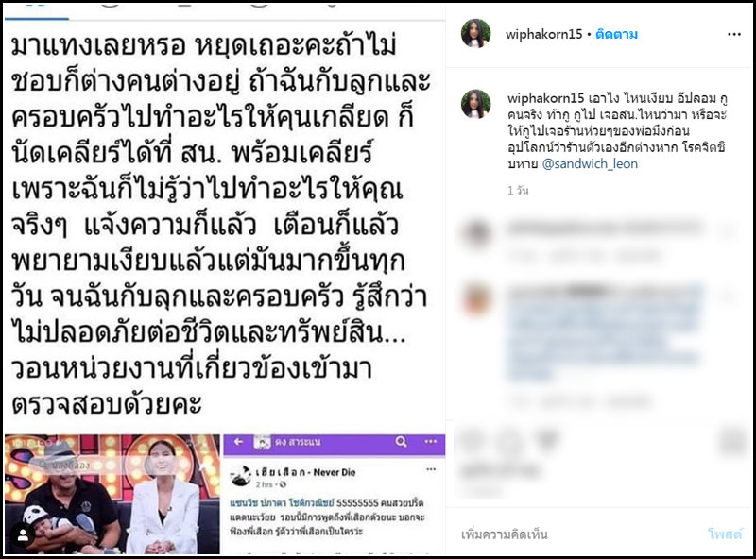Focus the เพิ่มความคิดเห็น comment field

click(x=578, y=534)
